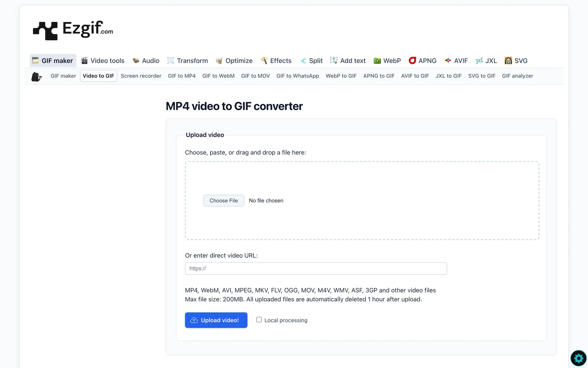Click the Effects wand icon
The height and width of the screenshot is (368, 588).
[264, 61]
